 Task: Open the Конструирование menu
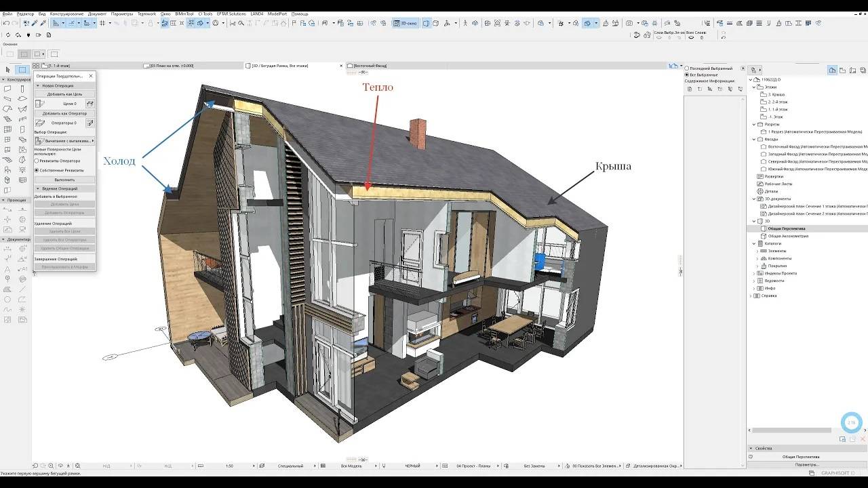[66, 14]
